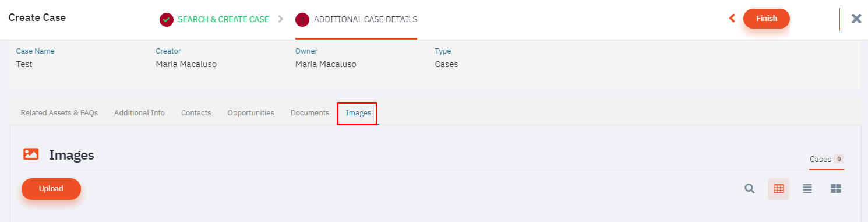Close the Create Case dialog

[x=856, y=19]
